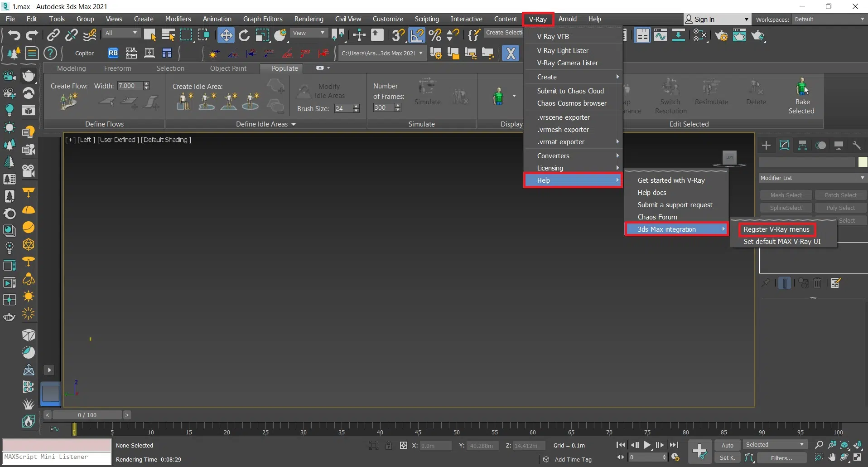The height and width of the screenshot is (467, 868).
Task: Toggle Auto key mode
Action: tap(727, 445)
